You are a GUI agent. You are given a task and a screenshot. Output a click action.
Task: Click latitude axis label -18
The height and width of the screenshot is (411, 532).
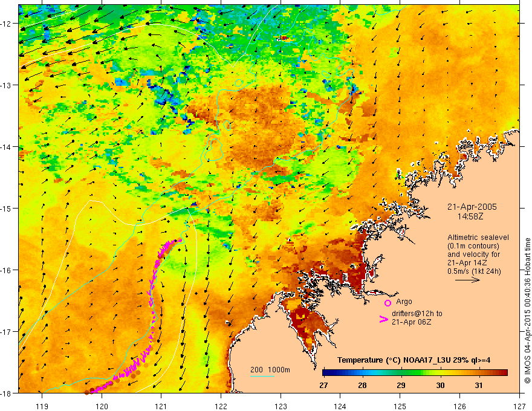point(6,393)
